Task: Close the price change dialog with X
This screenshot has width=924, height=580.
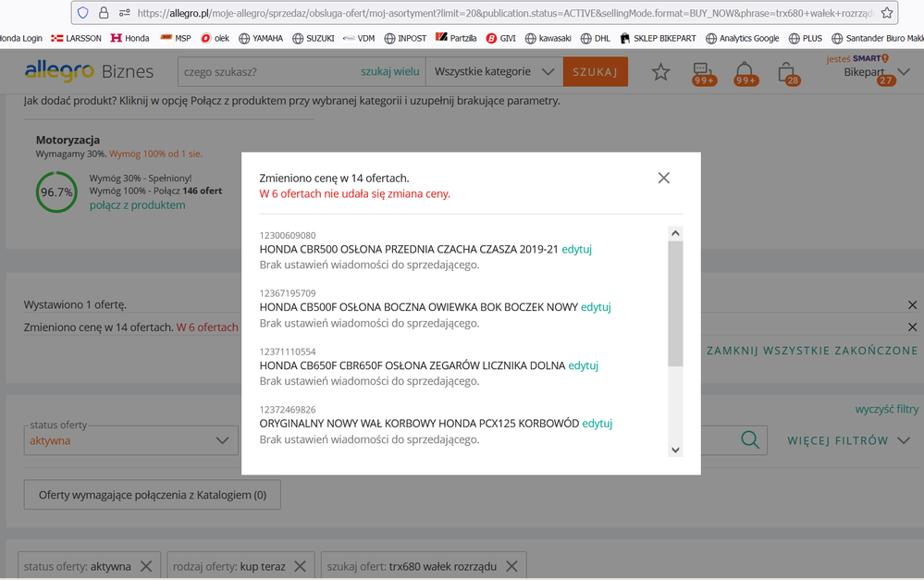Action: pos(663,178)
